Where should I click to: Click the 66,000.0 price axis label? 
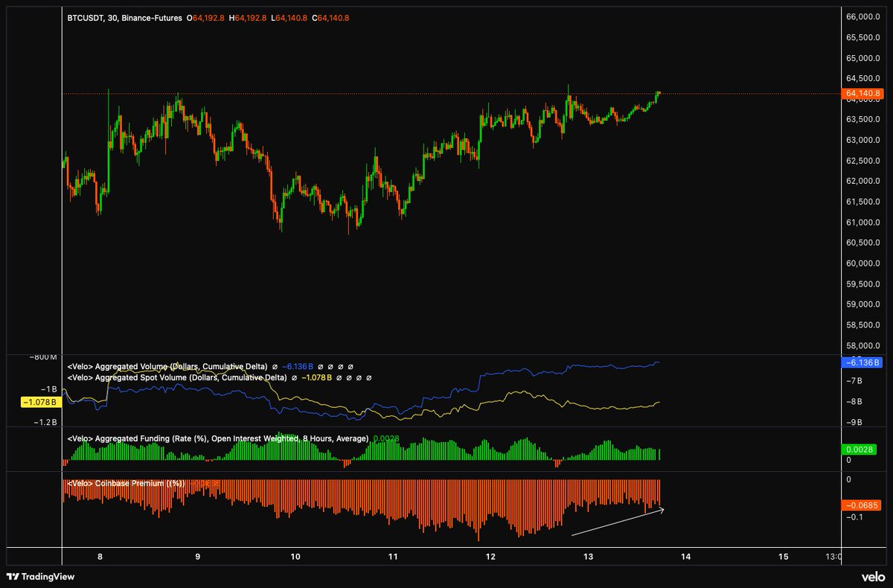point(864,17)
